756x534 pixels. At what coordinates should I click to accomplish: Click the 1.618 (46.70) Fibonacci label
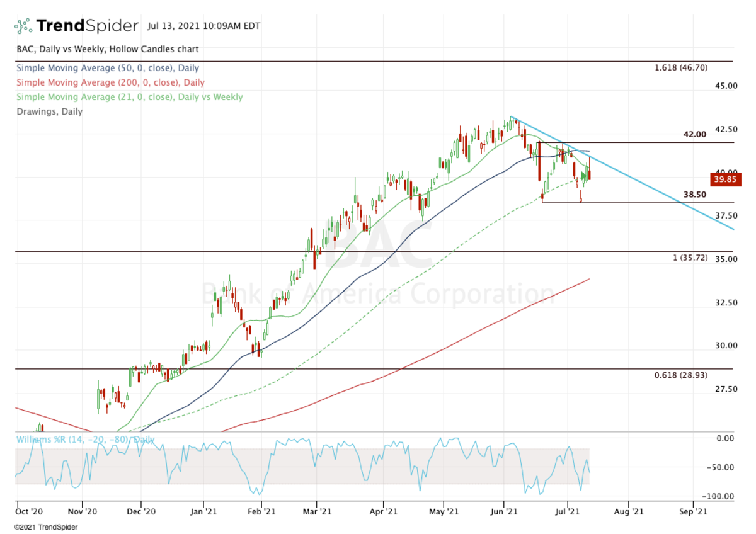682,67
